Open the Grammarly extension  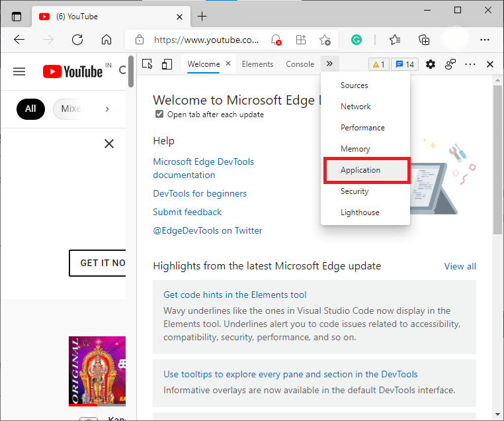[x=356, y=40]
